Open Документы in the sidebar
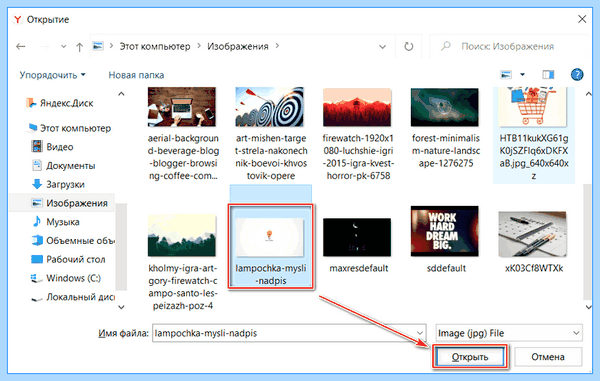This screenshot has width=600, height=381. pyautogui.click(x=63, y=166)
